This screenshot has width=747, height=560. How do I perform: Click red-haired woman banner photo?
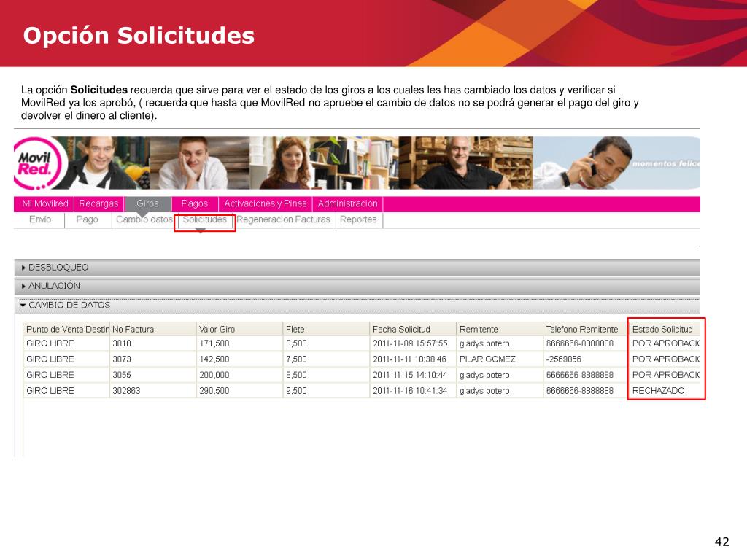pos(324,163)
